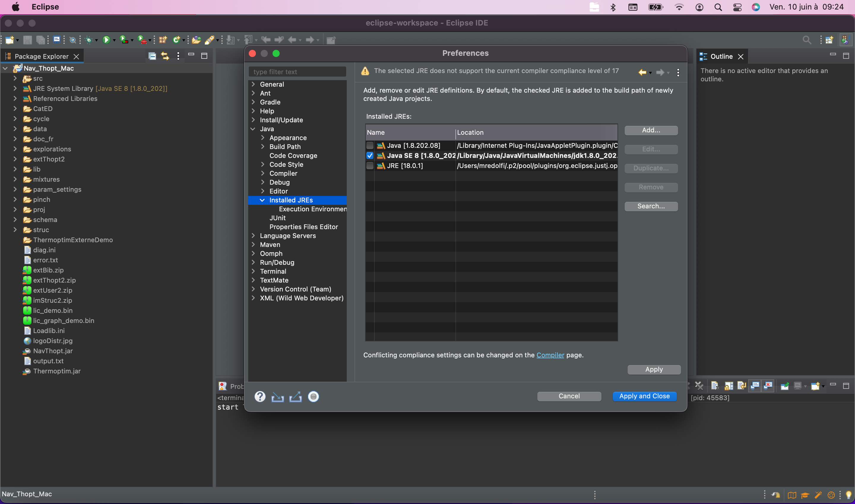Image resolution: width=855 pixels, height=504 pixels.
Task: Open the Apple menu
Action: point(16,7)
